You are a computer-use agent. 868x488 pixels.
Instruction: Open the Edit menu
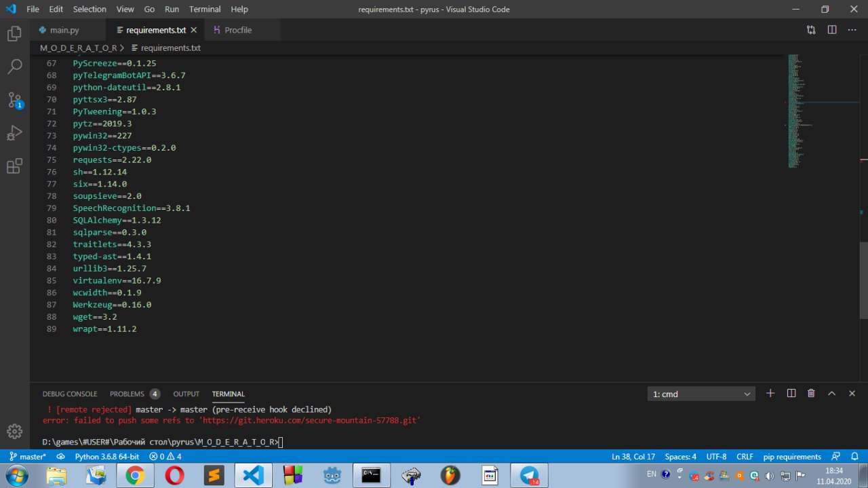point(56,10)
